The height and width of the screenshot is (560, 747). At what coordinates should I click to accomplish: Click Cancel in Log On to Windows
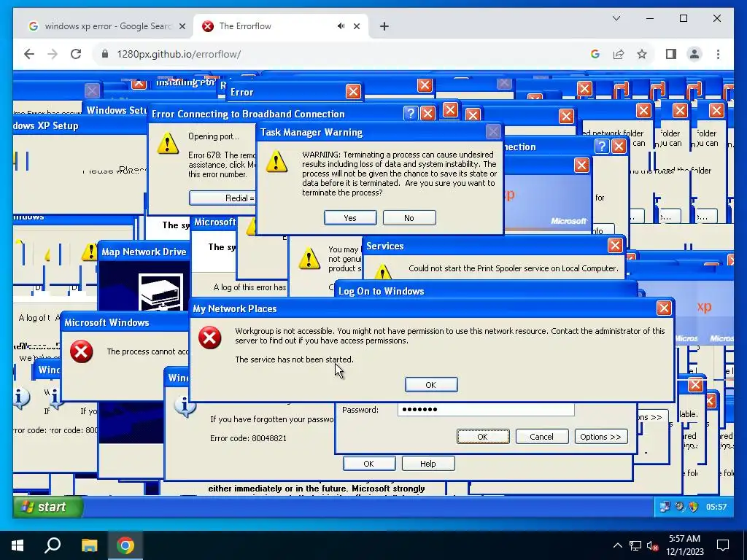(542, 437)
